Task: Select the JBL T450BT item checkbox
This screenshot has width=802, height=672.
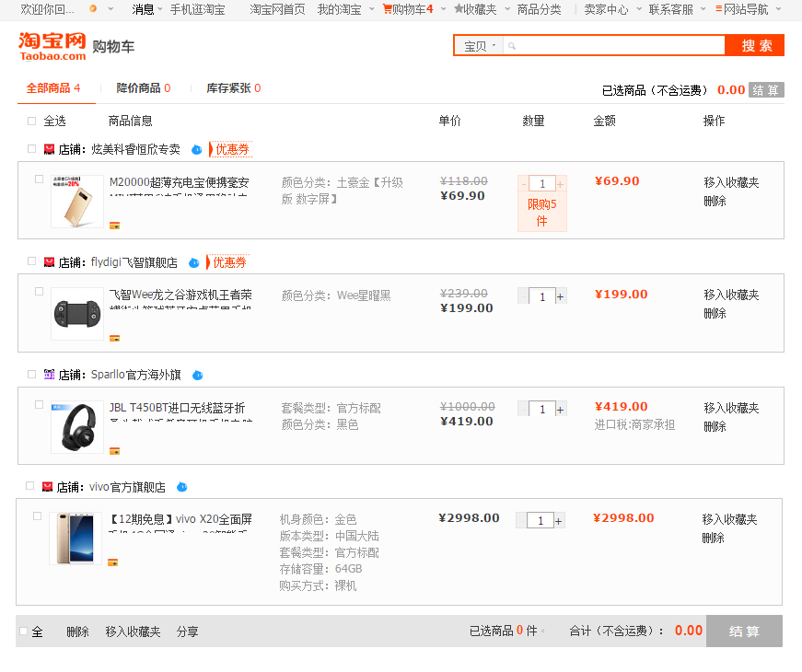Action: click(39, 404)
